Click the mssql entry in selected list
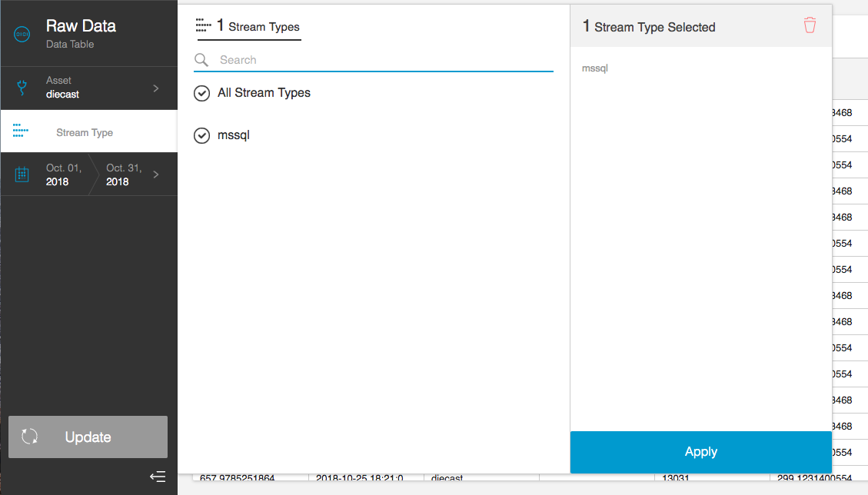Viewport: 868px width, 495px height. coord(595,68)
